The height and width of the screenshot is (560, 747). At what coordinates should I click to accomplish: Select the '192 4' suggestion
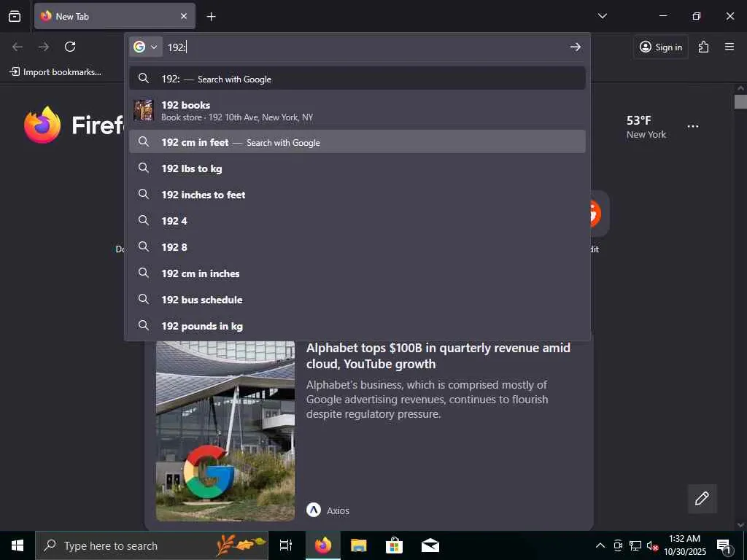[x=357, y=220]
